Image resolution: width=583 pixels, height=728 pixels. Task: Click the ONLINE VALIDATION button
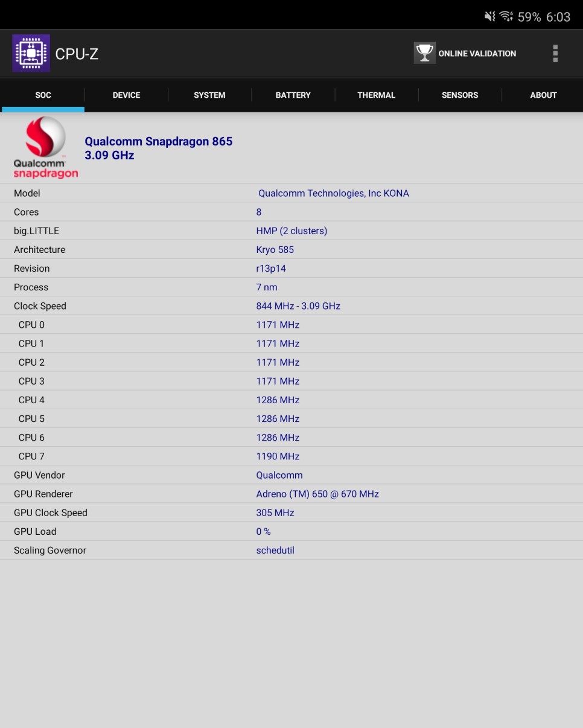tap(465, 53)
